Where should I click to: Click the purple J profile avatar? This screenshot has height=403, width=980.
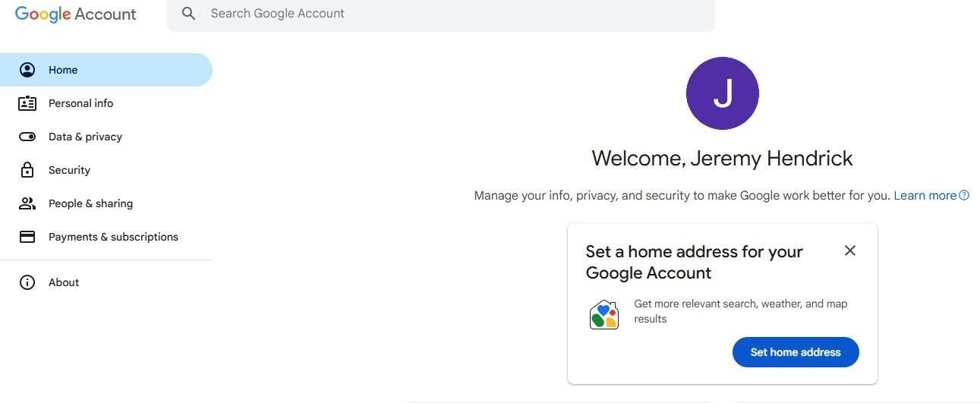point(723,93)
